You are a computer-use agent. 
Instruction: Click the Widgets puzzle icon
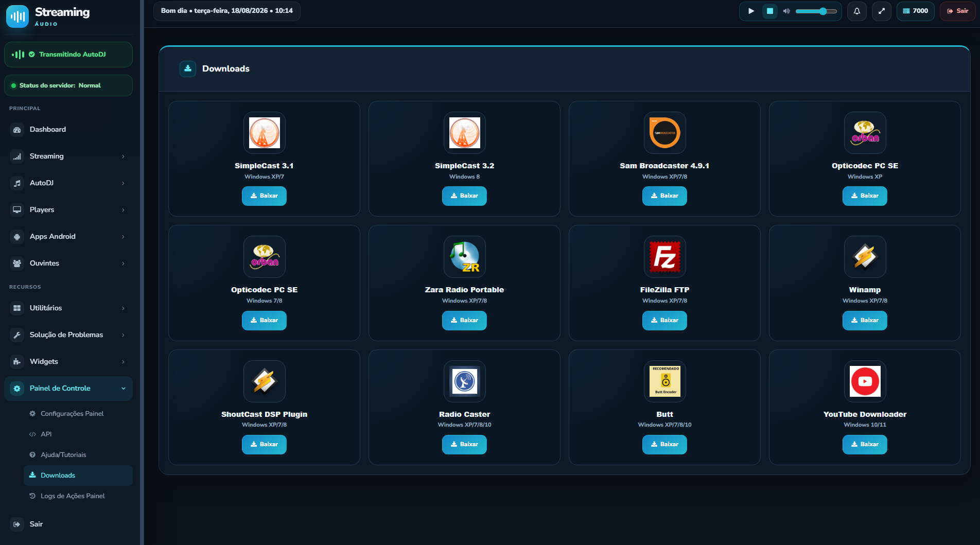click(17, 362)
